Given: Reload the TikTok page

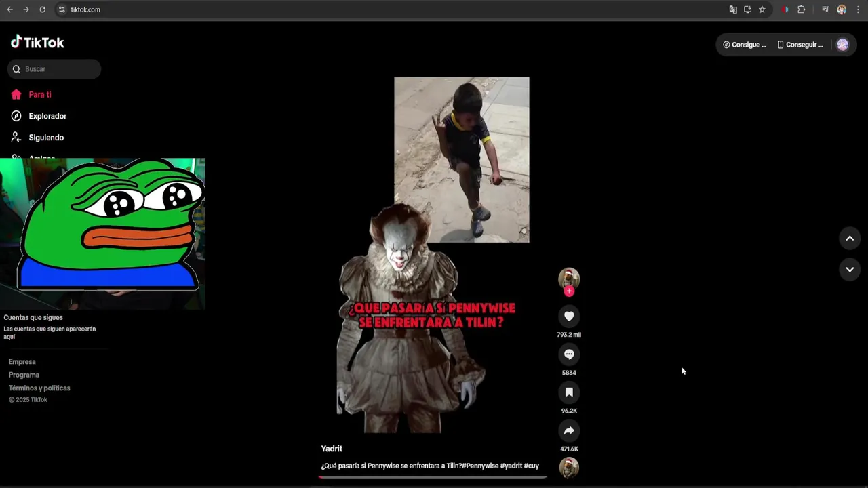Looking at the screenshot, I should click(x=42, y=9).
